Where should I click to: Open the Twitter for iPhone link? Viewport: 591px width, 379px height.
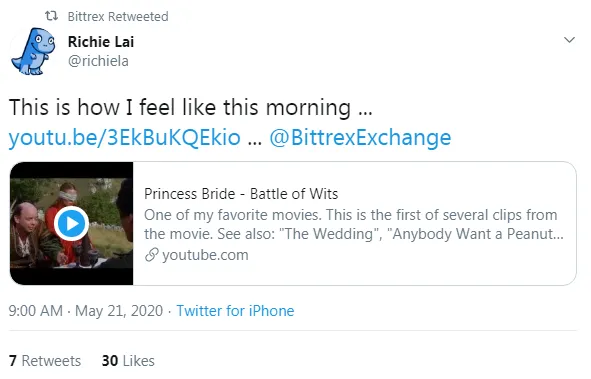235,311
